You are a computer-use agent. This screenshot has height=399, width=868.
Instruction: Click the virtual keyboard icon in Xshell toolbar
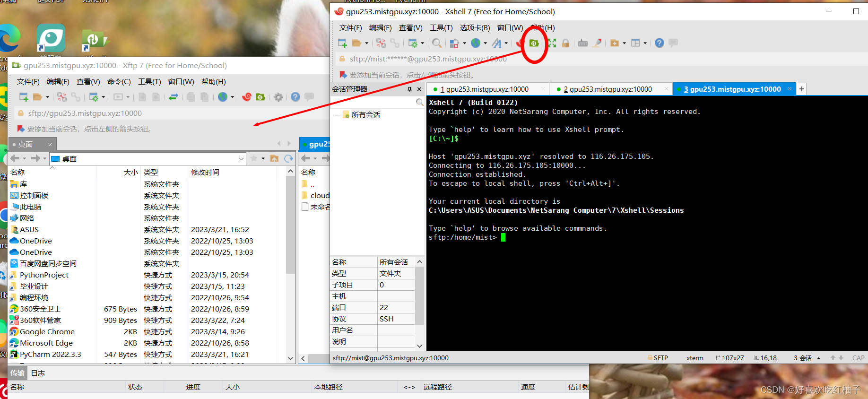tap(583, 43)
